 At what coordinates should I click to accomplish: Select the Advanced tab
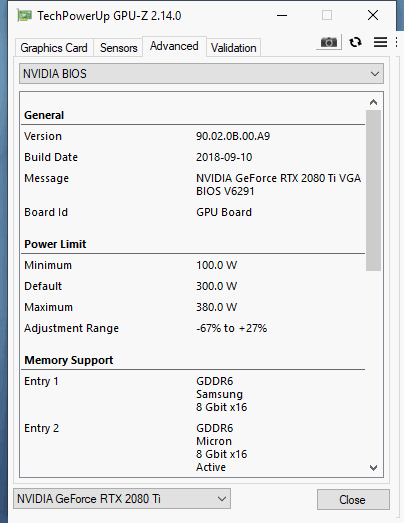pyautogui.click(x=174, y=46)
